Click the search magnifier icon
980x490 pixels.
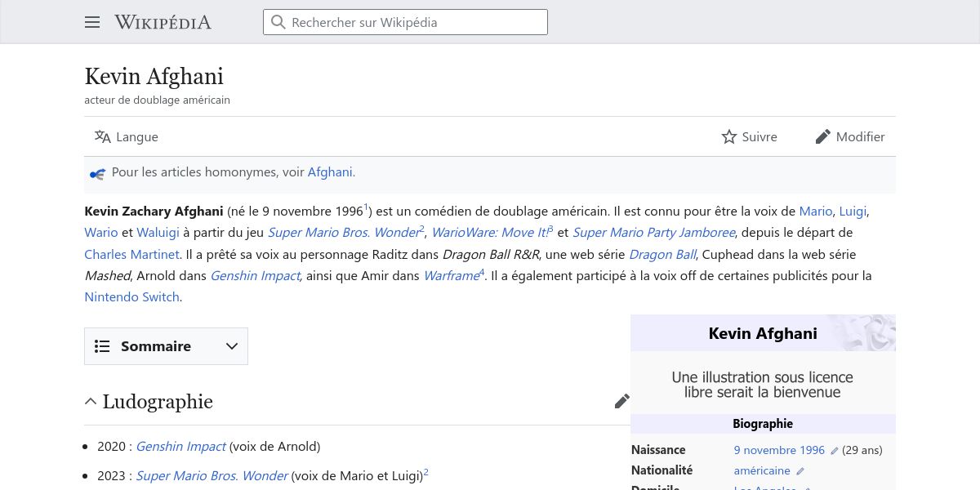pos(278,22)
